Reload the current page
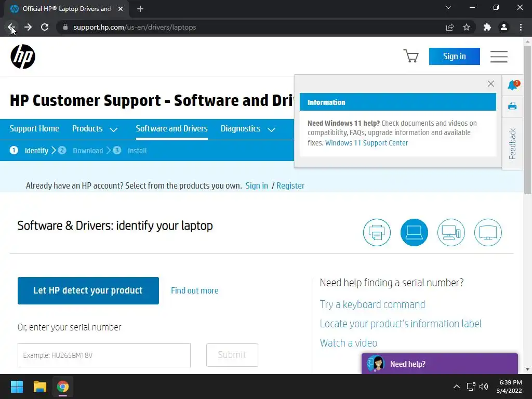 pyautogui.click(x=45, y=27)
